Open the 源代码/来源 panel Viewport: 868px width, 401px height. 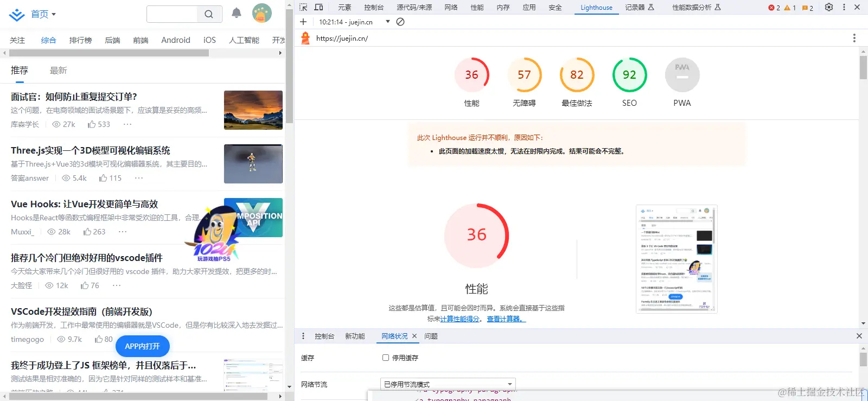(x=414, y=8)
